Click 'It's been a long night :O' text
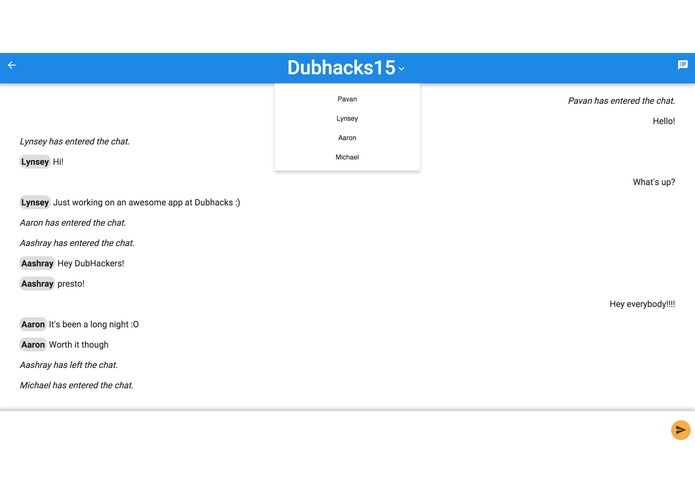Image resolution: width=695 pixels, height=494 pixels. pyautogui.click(x=94, y=324)
